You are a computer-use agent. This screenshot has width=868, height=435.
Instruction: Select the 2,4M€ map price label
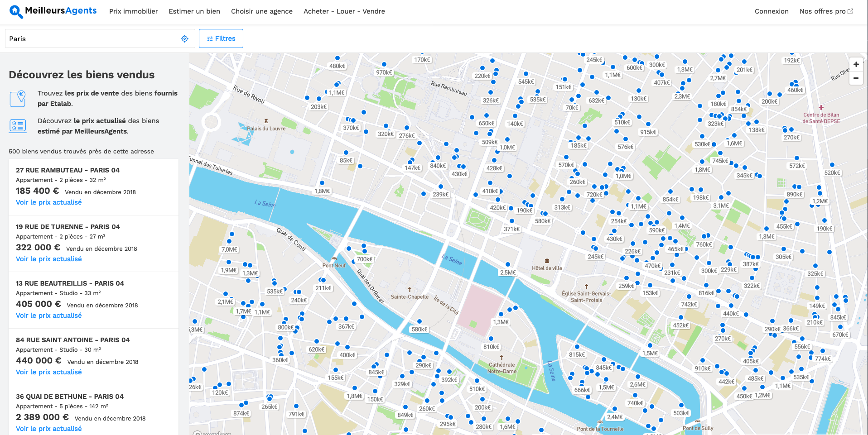tap(615, 417)
